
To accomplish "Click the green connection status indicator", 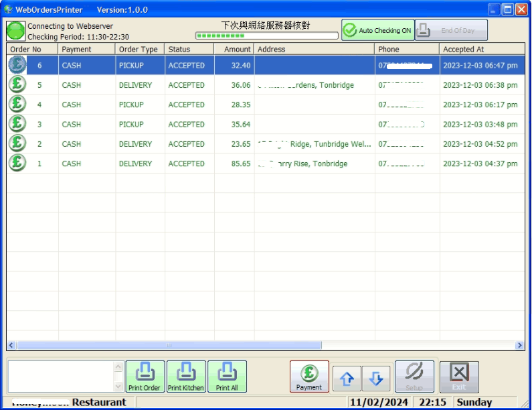I will 15,31.
